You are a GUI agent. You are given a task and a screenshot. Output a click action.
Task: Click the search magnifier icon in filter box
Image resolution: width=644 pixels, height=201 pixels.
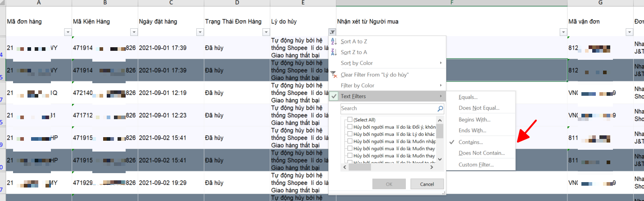440,109
